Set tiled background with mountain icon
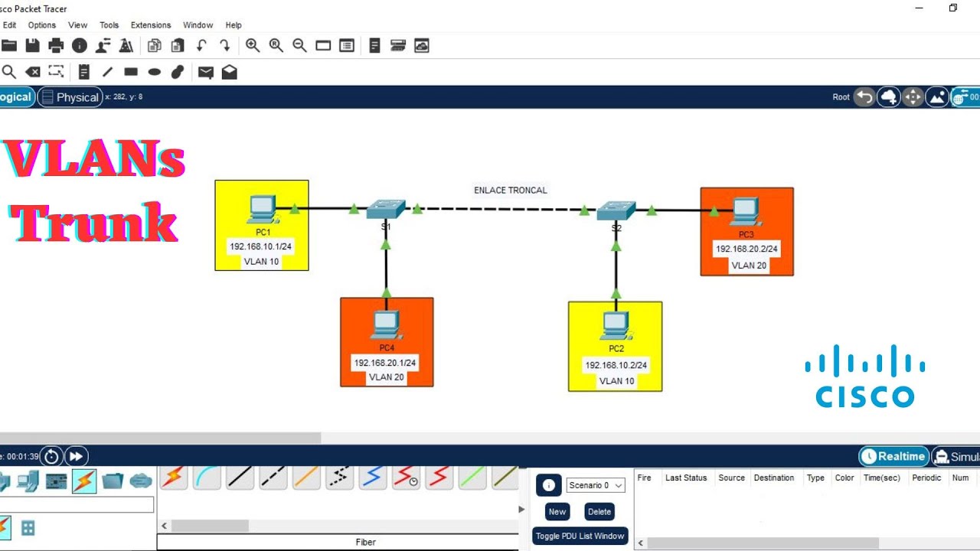 (x=937, y=97)
